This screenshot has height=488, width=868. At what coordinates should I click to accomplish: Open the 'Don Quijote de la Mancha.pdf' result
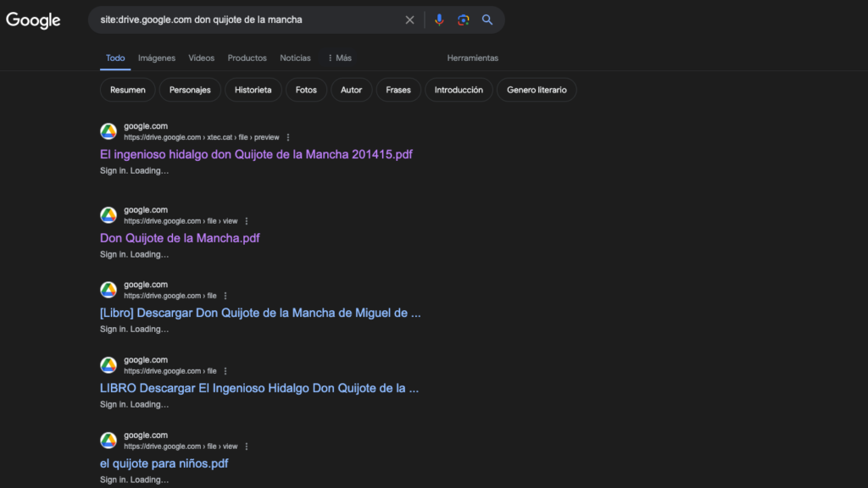pos(180,238)
